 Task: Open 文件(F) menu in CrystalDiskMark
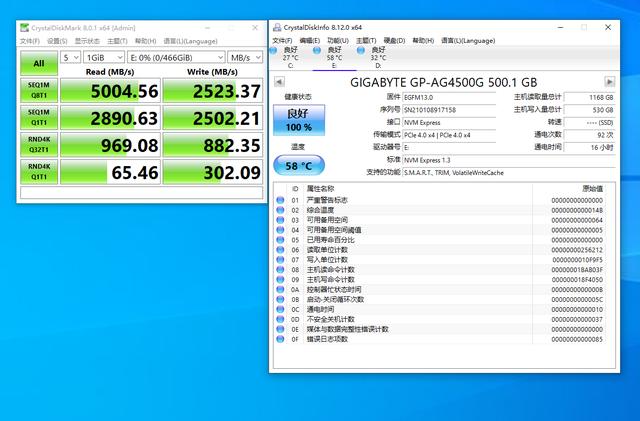(x=30, y=41)
